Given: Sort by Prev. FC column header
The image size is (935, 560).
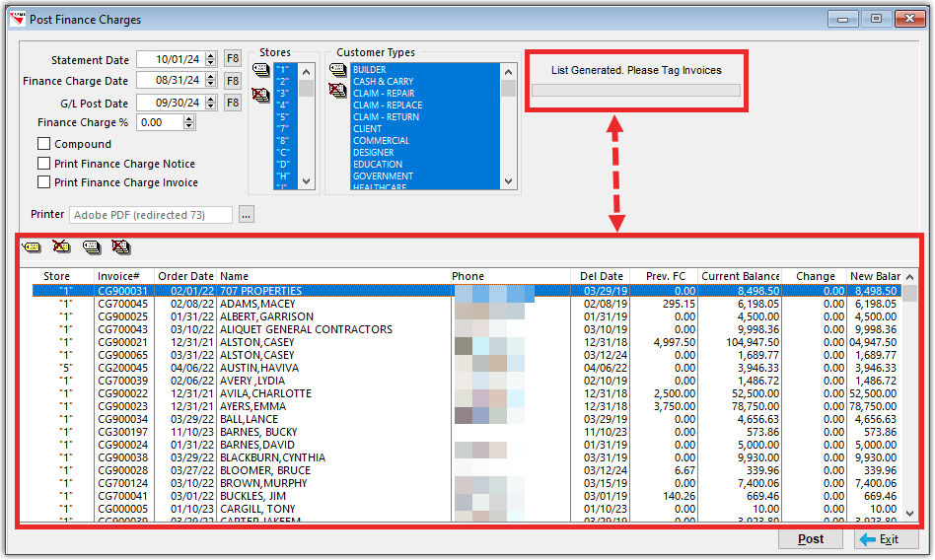Looking at the screenshot, I should tap(666, 276).
